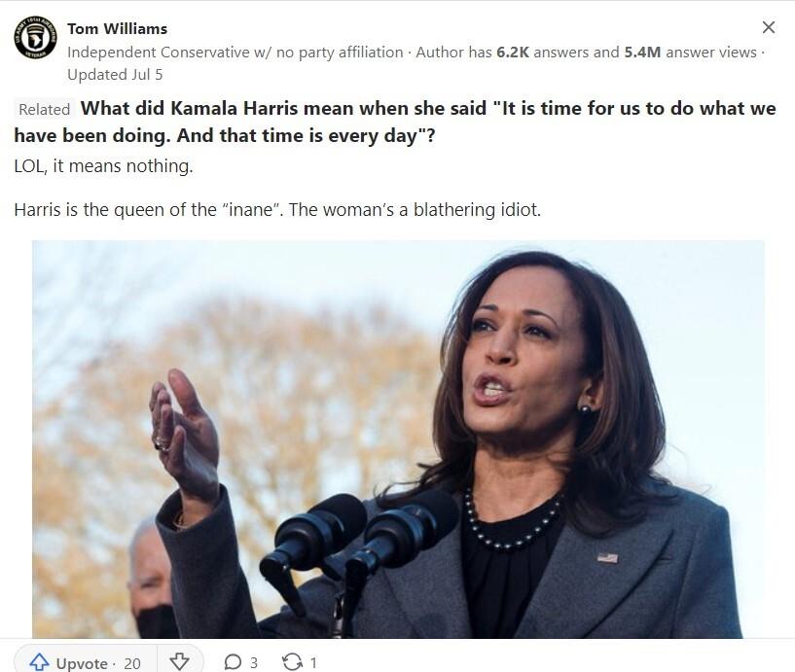Open the photo of woman at microphones
This screenshot has height=672, width=795.
(x=398, y=439)
